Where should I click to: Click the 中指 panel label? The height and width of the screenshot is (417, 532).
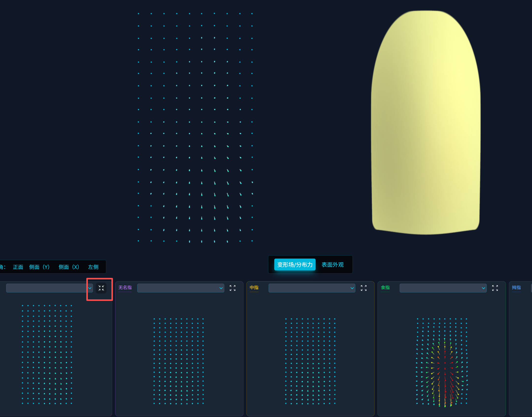pyautogui.click(x=254, y=288)
